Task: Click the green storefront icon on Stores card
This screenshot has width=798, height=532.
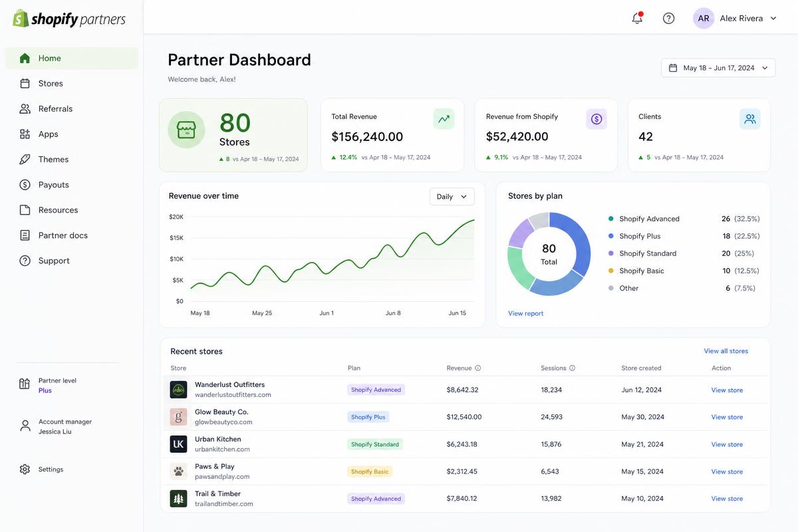Action: pyautogui.click(x=186, y=130)
